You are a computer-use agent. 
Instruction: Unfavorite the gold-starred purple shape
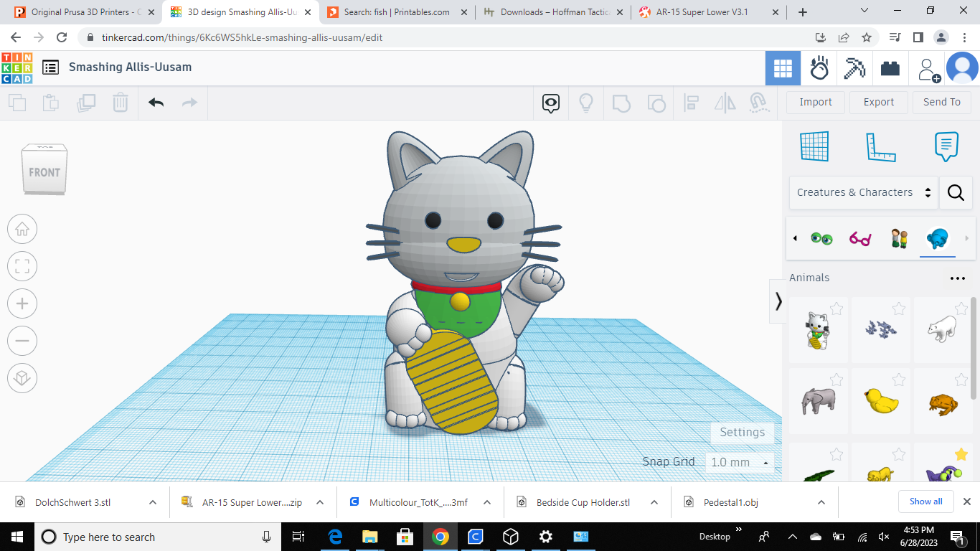pyautogui.click(x=961, y=454)
